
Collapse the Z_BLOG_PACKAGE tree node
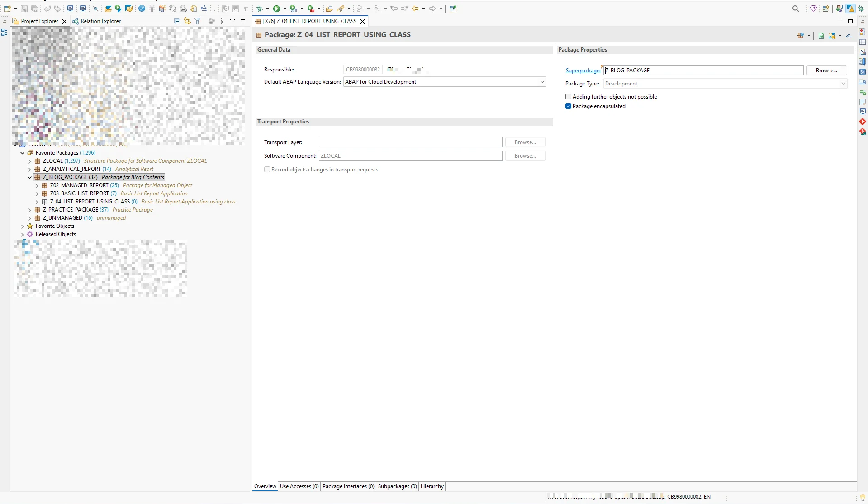tap(30, 177)
